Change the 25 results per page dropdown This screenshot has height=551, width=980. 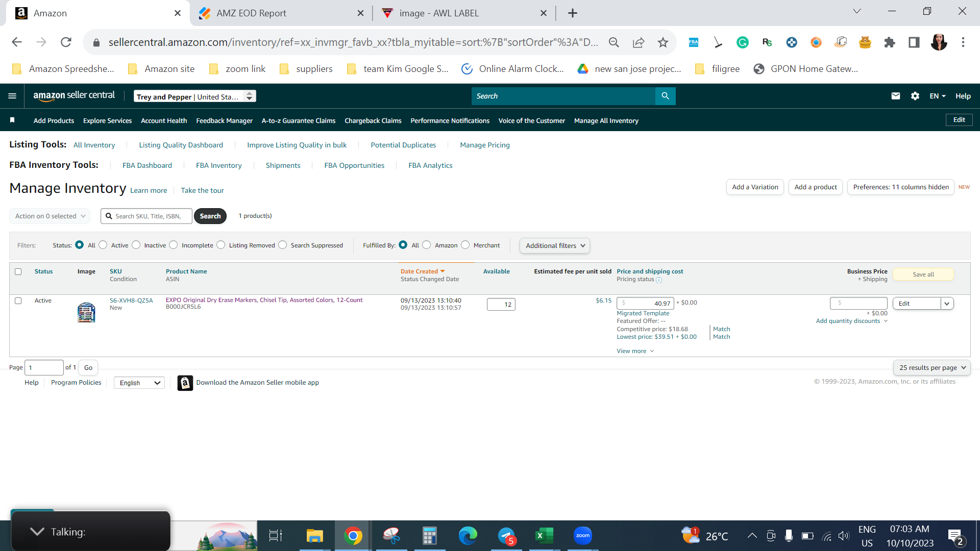pos(932,368)
